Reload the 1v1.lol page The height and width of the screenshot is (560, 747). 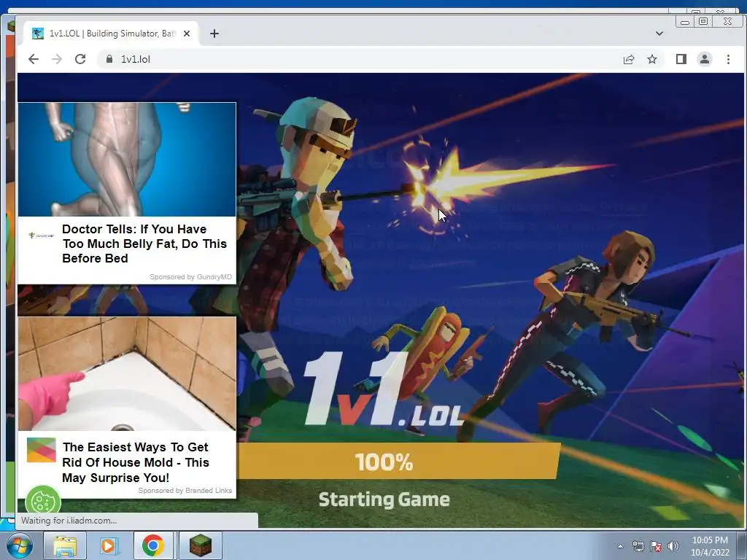(80, 59)
